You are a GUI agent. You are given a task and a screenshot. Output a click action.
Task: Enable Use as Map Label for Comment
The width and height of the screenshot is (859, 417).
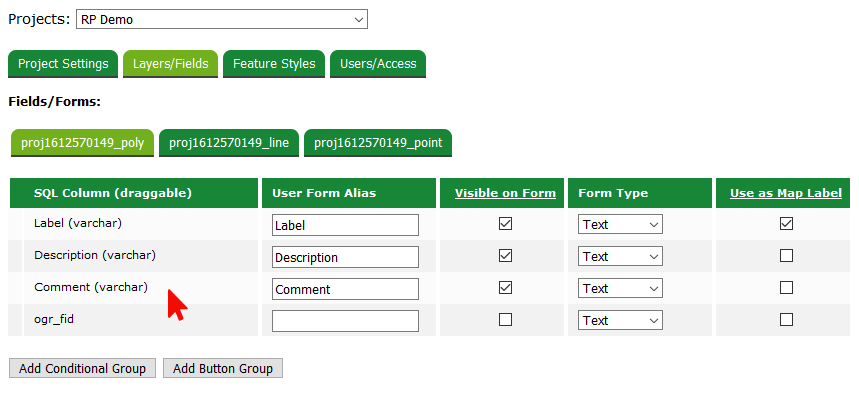pos(786,288)
